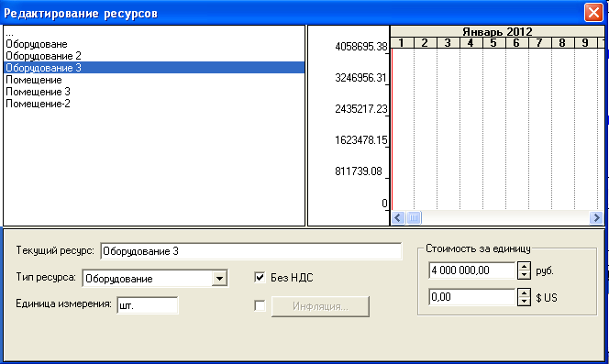
Task: Select the "..." entry in resource list
Action: 154,33
